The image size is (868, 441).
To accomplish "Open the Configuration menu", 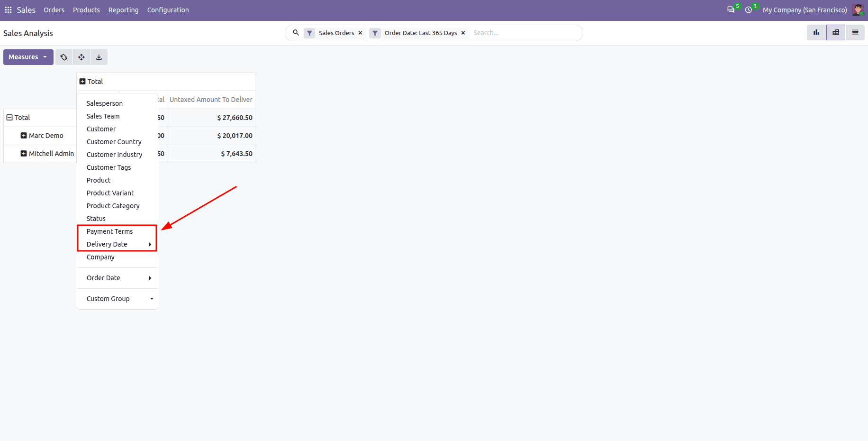I will pos(168,10).
